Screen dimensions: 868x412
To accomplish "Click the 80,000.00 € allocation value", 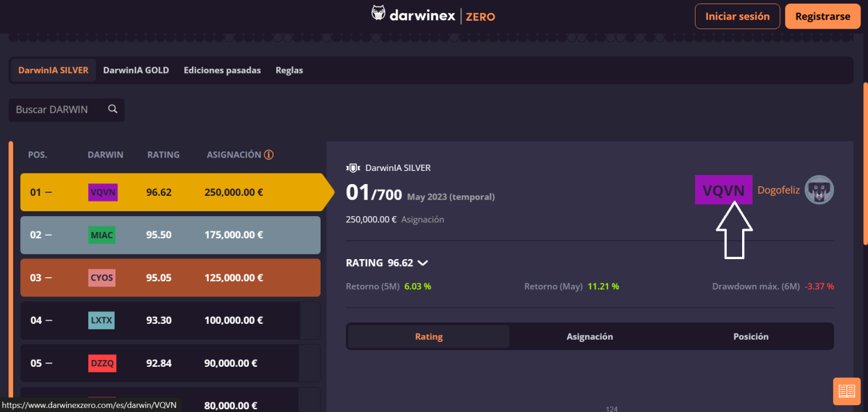I will pos(231,405).
